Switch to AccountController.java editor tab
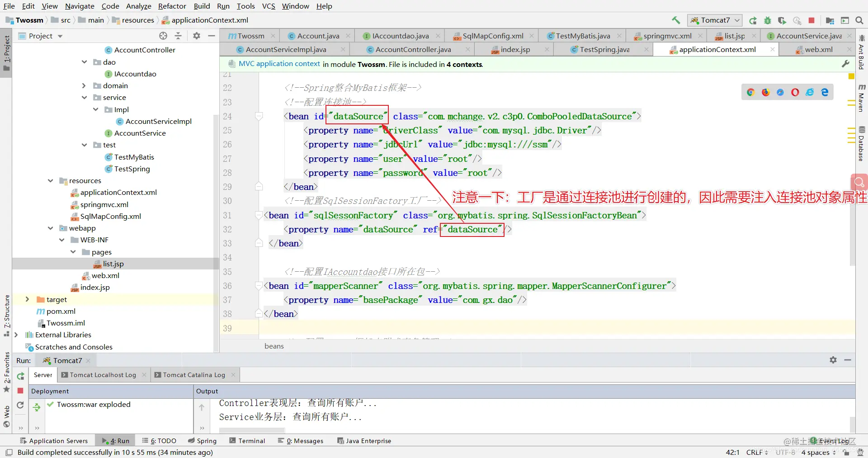Viewport: 868px width, 458px height. 413,49
